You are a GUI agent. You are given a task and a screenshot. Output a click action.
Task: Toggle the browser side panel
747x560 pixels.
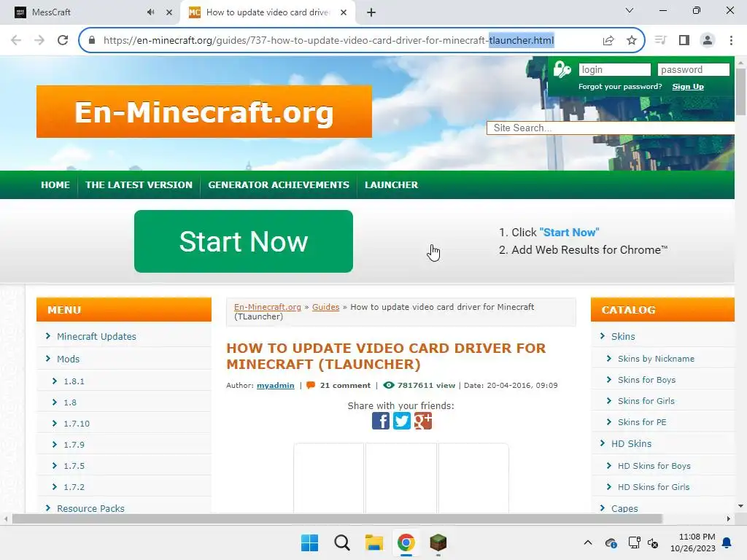pyautogui.click(x=684, y=40)
